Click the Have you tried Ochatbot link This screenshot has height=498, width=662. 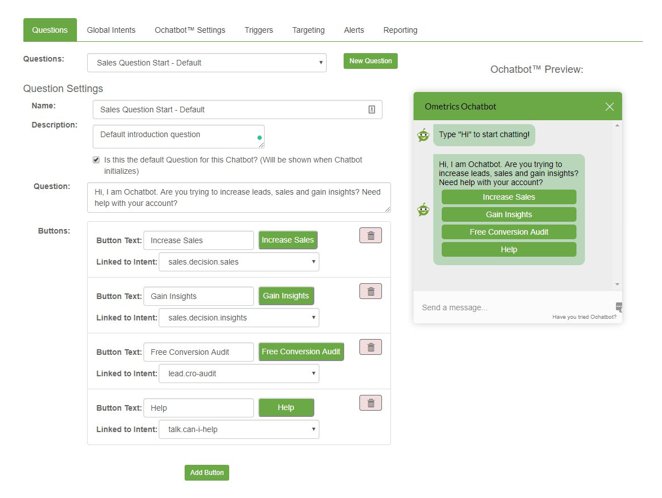[x=584, y=317]
